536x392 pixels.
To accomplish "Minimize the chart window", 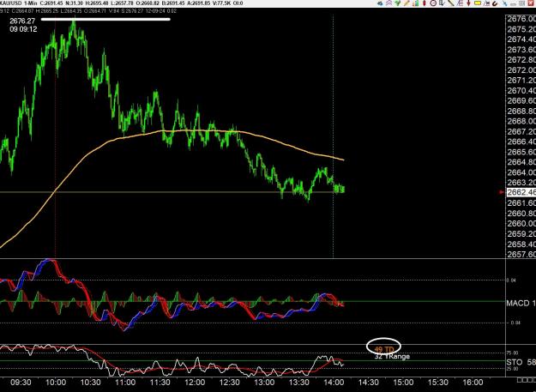I will [x=514, y=3].
